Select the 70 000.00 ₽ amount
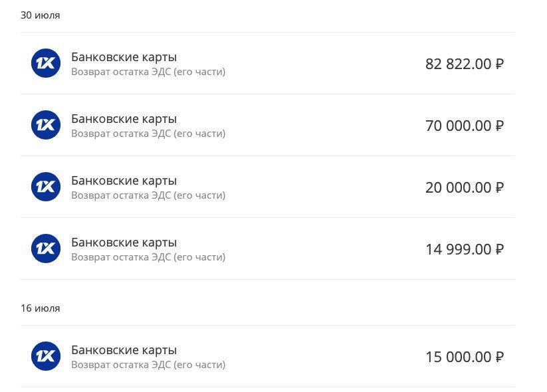547x392 pixels. pyautogui.click(x=465, y=126)
